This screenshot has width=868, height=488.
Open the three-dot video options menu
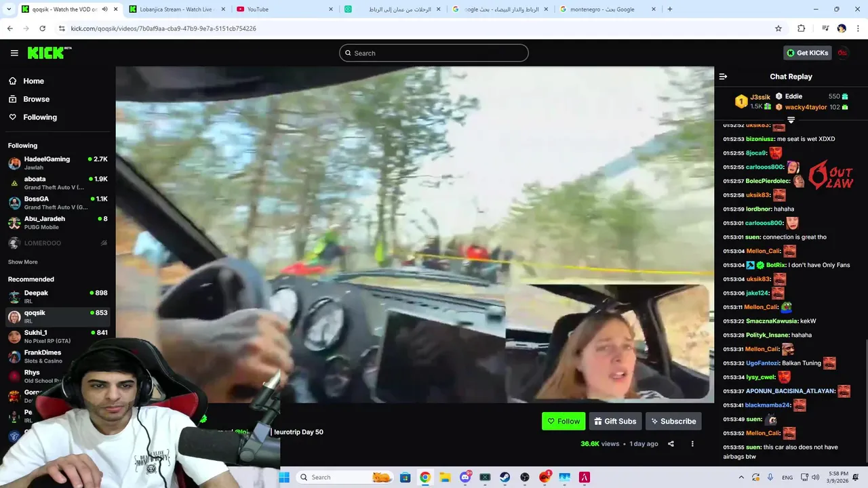pos(692,444)
